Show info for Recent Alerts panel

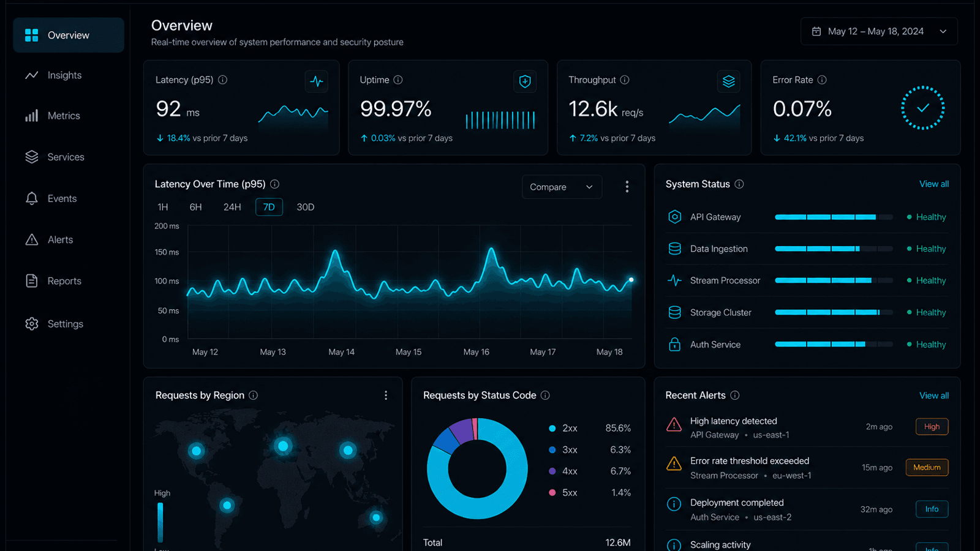(x=735, y=395)
